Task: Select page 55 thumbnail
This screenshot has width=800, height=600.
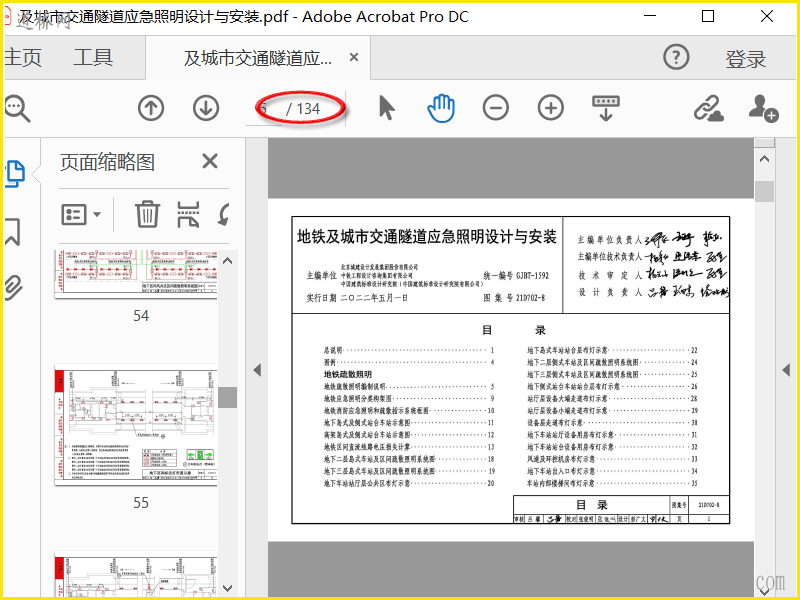Action: (136, 425)
